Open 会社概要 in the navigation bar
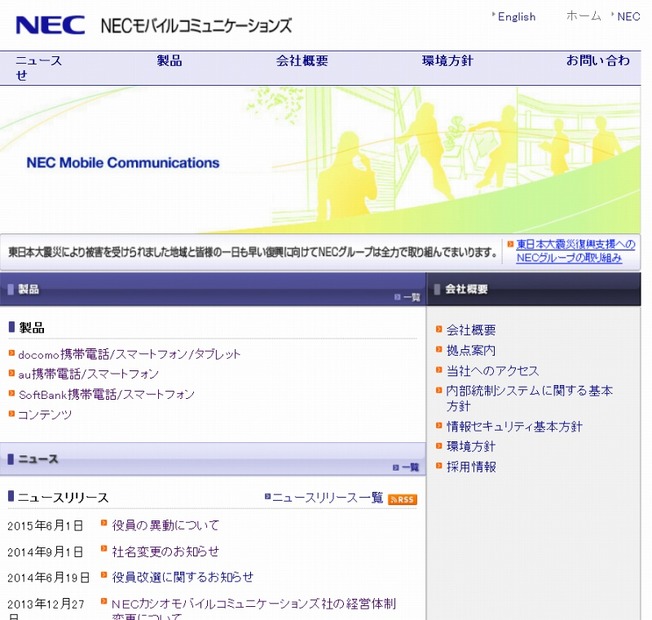Screen dimensions: 652x620 (302, 61)
